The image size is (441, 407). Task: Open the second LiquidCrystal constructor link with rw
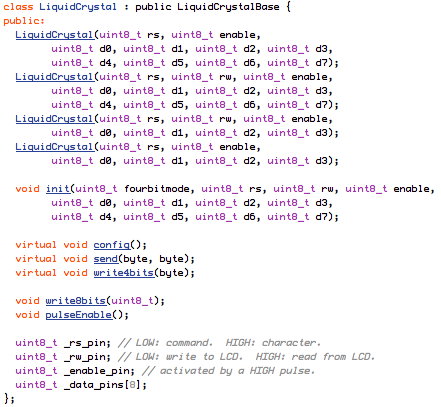pos(55,77)
